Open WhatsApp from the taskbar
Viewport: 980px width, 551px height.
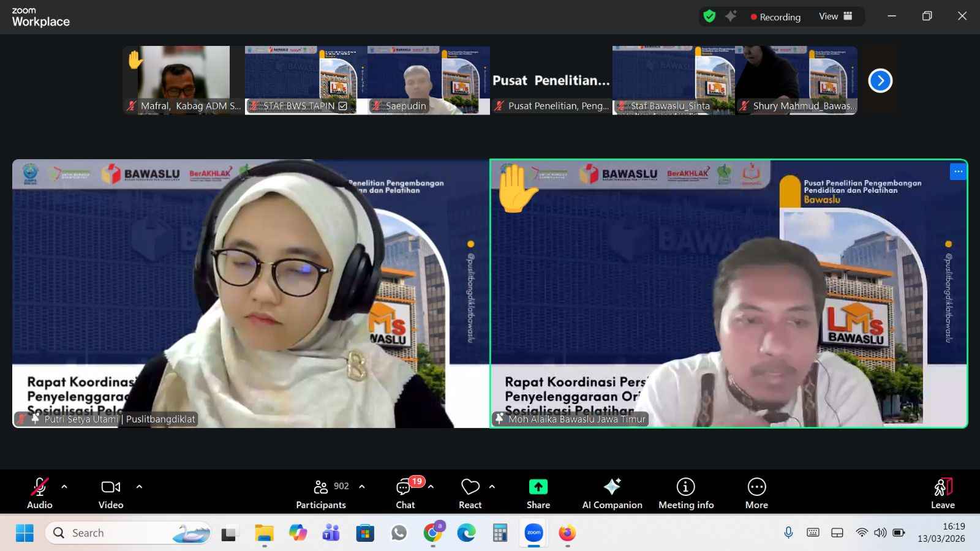pyautogui.click(x=399, y=533)
